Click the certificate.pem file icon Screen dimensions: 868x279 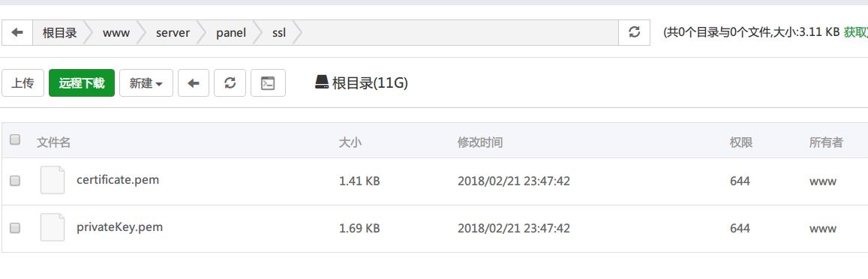(53, 181)
